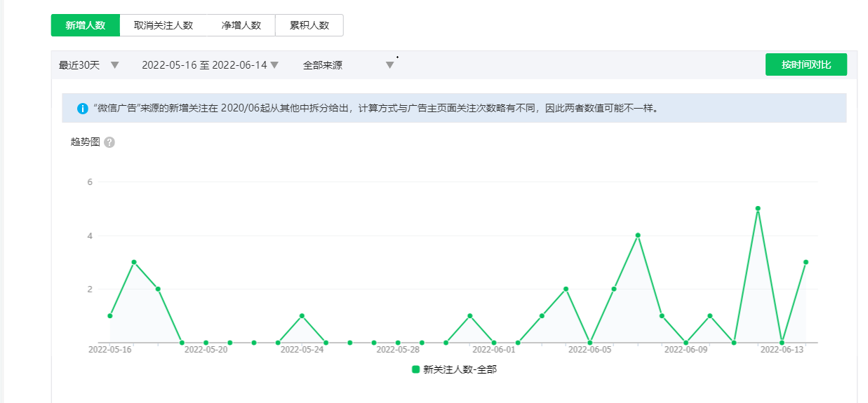The height and width of the screenshot is (403, 868).
Task: Click the 按时间对比 button
Action: 806,64
